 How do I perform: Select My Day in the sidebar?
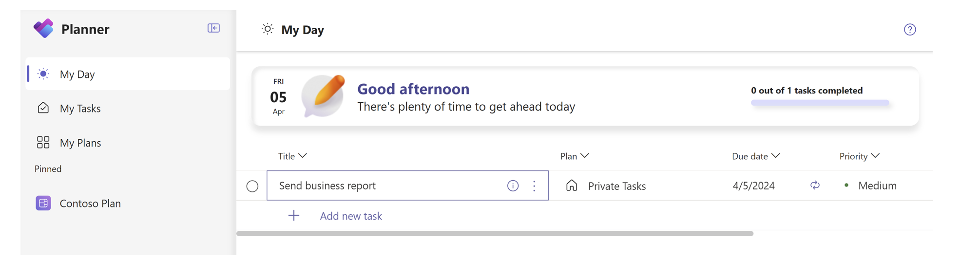coord(128,74)
